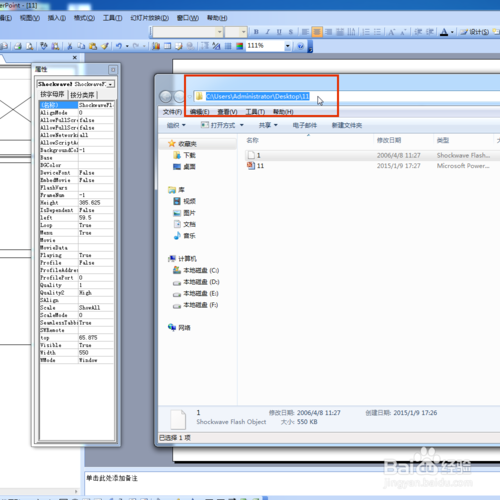Copy selection using the toolbar Copy icon
500x500 pixels.
[81, 46]
